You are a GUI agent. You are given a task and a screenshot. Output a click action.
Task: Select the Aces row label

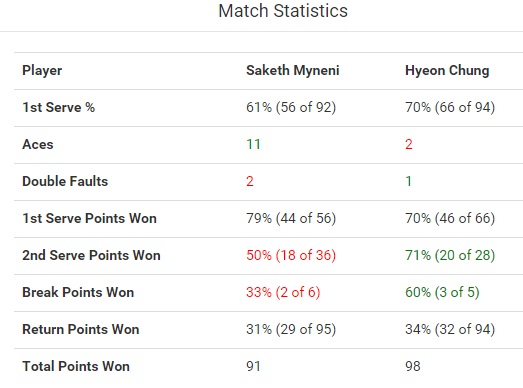coord(38,144)
